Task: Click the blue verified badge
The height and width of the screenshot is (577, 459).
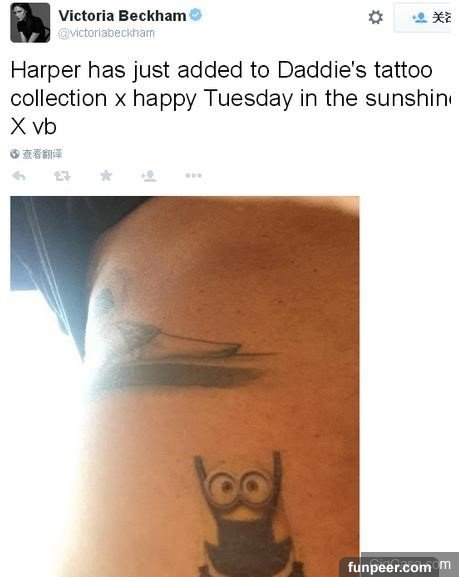Action: click(x=195, y=15)
